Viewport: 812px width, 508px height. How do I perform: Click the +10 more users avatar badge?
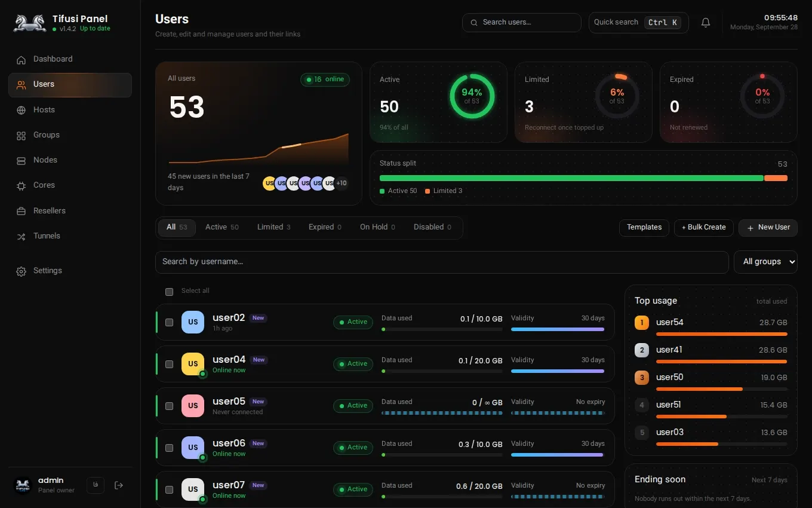[x=342, y=183]
